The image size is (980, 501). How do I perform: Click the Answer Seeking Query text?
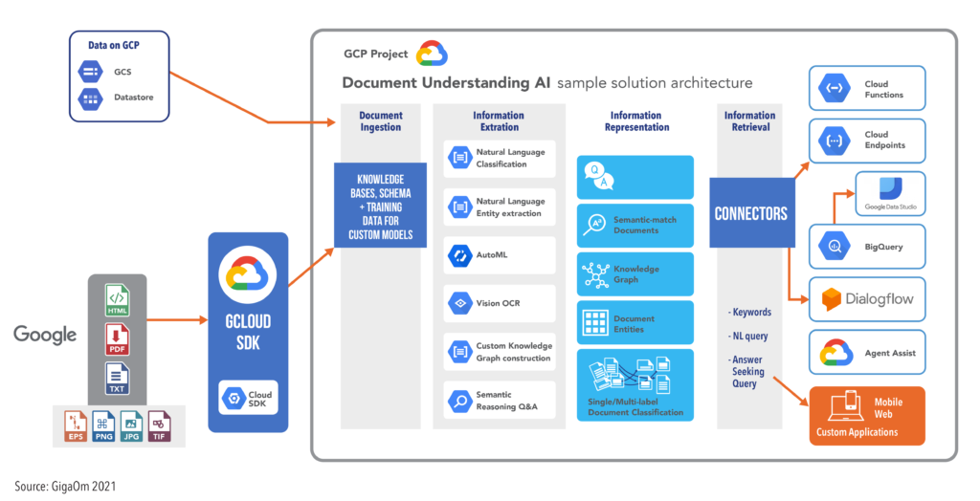746,372
